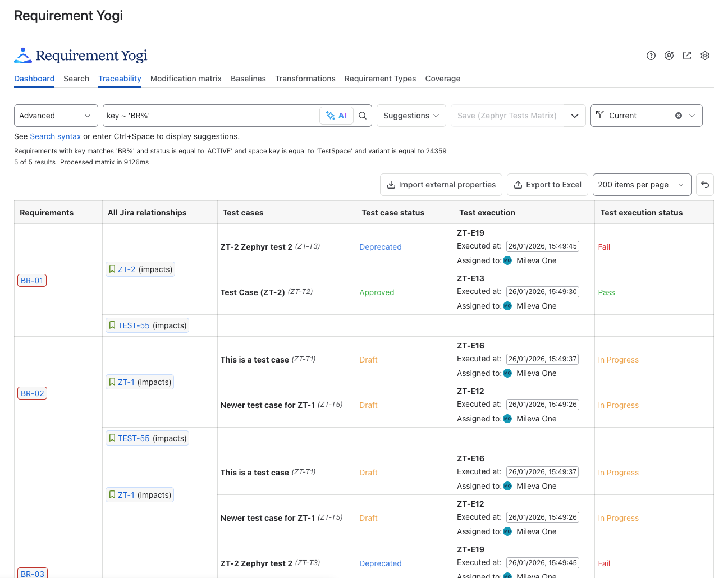
Task: Click the Requirement Yogi logo
Action: (81, 56)
